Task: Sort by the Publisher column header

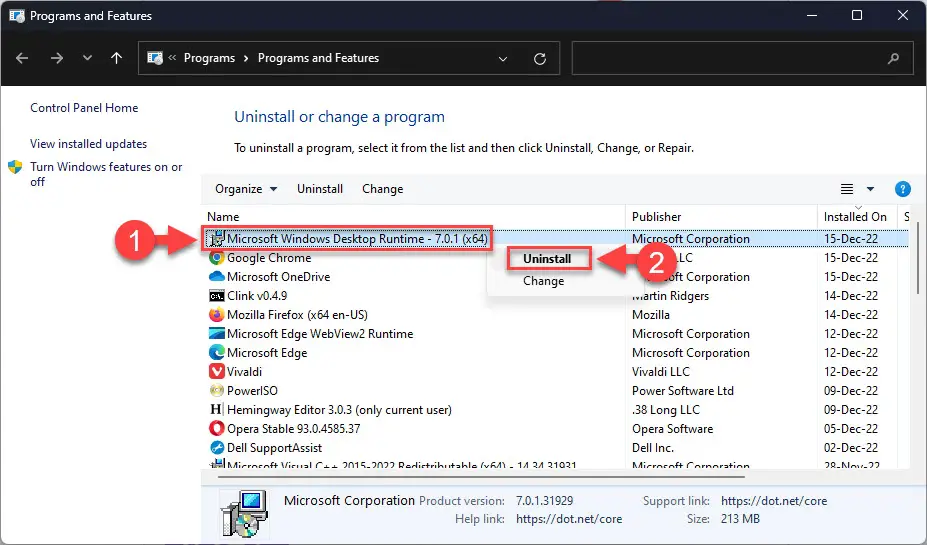Action: (657, 216)
